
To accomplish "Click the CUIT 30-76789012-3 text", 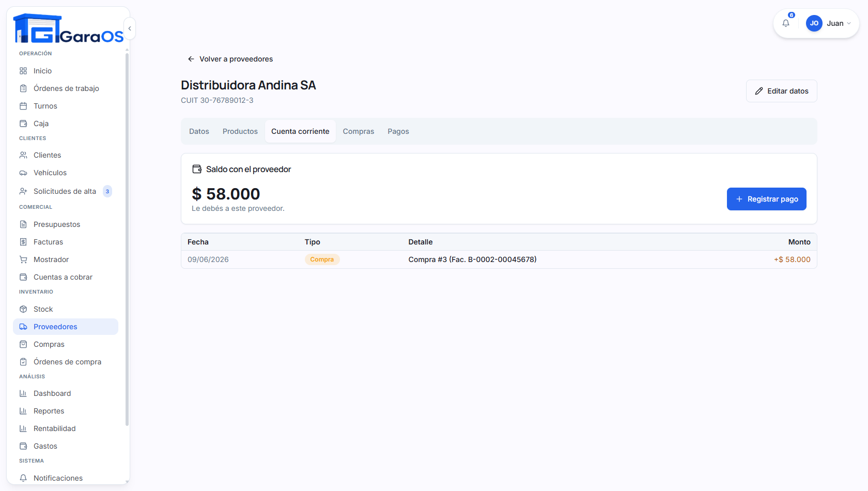I will click(x=217, y=100).
